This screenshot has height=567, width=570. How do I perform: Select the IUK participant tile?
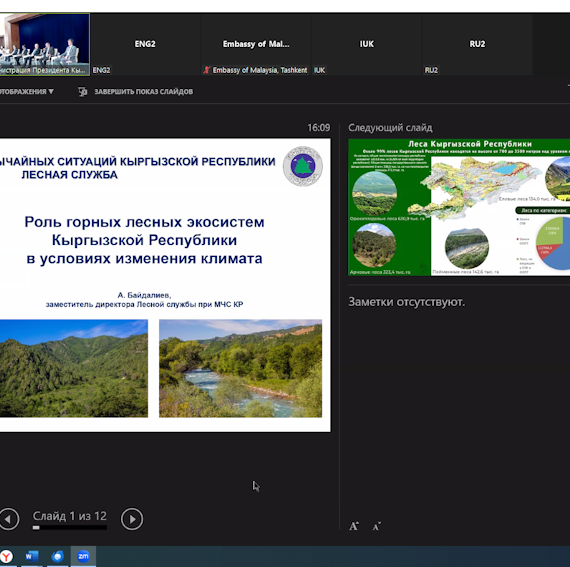coord(366,44)
